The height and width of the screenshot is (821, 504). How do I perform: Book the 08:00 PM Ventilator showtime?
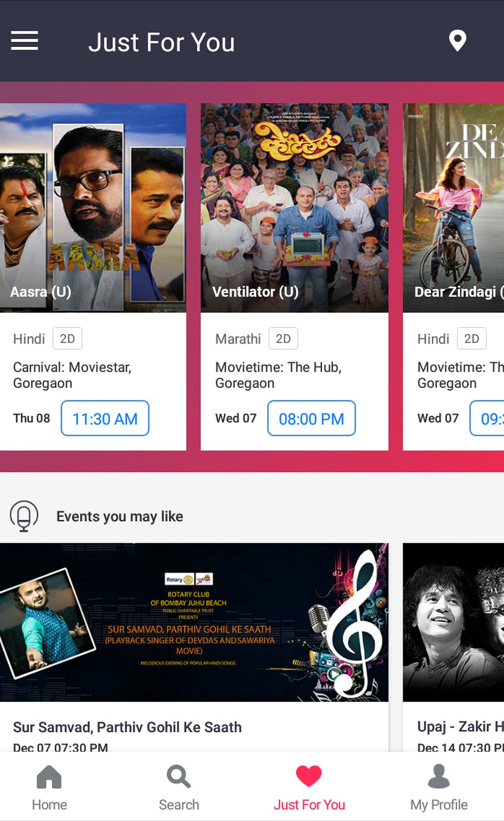(x=311, y=418)
